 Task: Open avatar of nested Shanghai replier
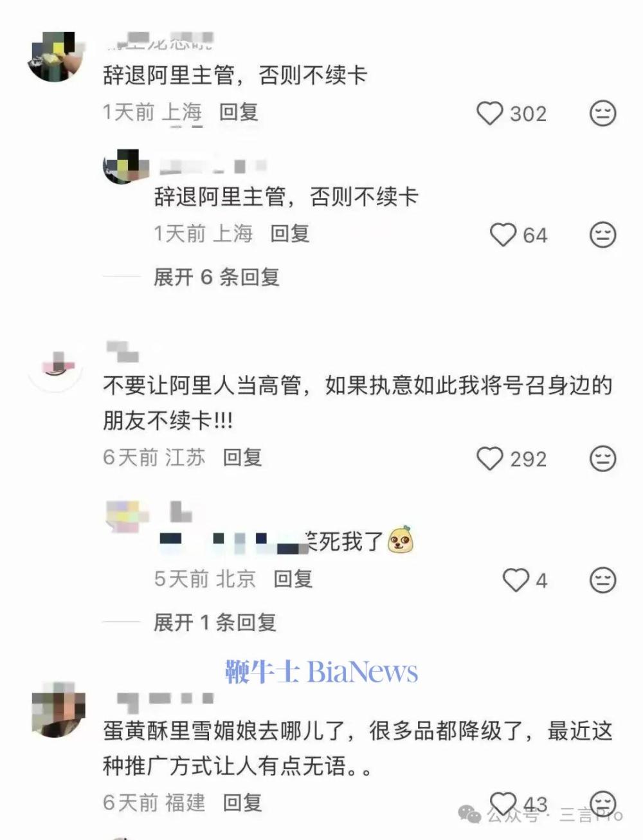122,166
